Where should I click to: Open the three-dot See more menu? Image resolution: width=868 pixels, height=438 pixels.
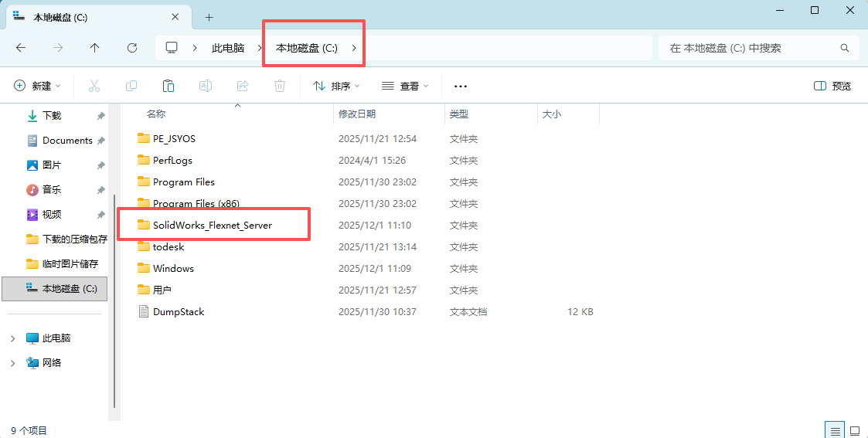click(x=461, y=87)
